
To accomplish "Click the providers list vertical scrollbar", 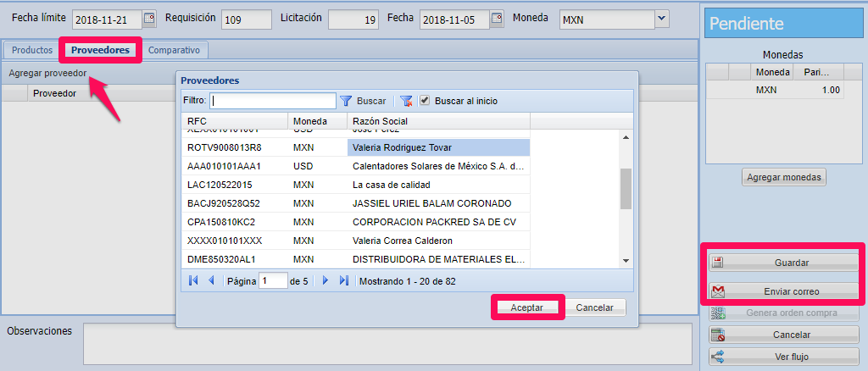I will coord(626,188).
